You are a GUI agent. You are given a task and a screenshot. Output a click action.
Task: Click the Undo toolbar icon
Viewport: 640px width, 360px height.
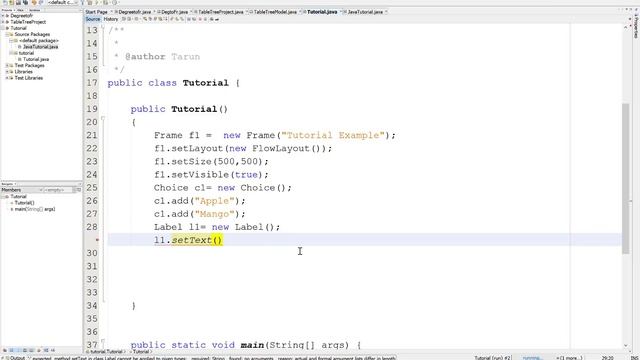(34, 2)
